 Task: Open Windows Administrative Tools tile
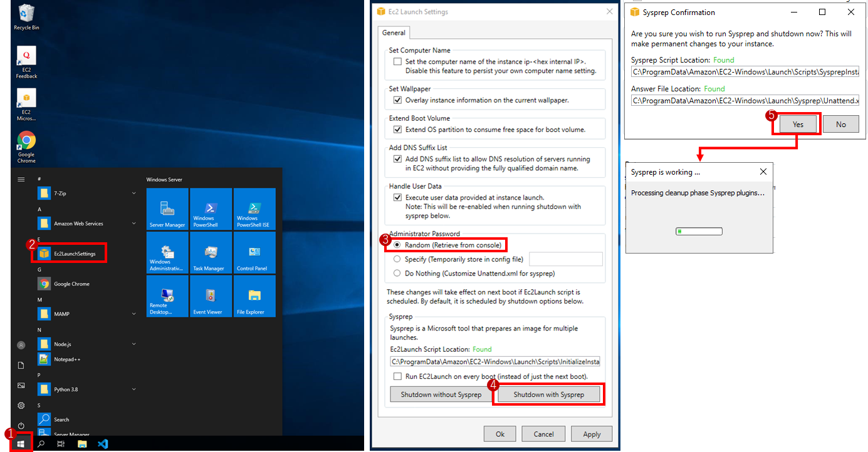167,252
